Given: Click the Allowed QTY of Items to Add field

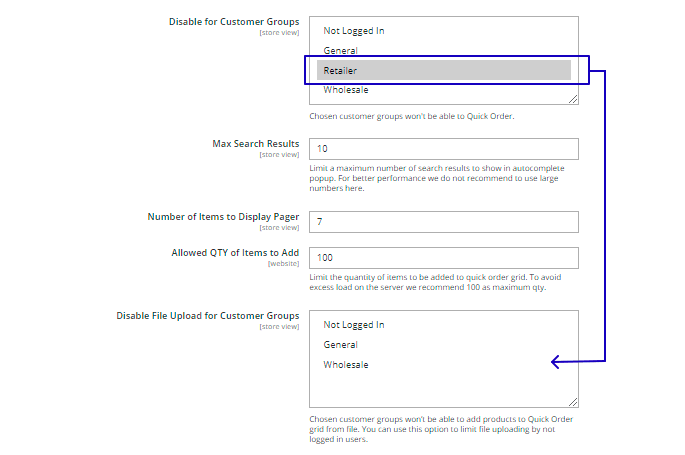Looking at the screenshot, I should (x=444, y=258).
